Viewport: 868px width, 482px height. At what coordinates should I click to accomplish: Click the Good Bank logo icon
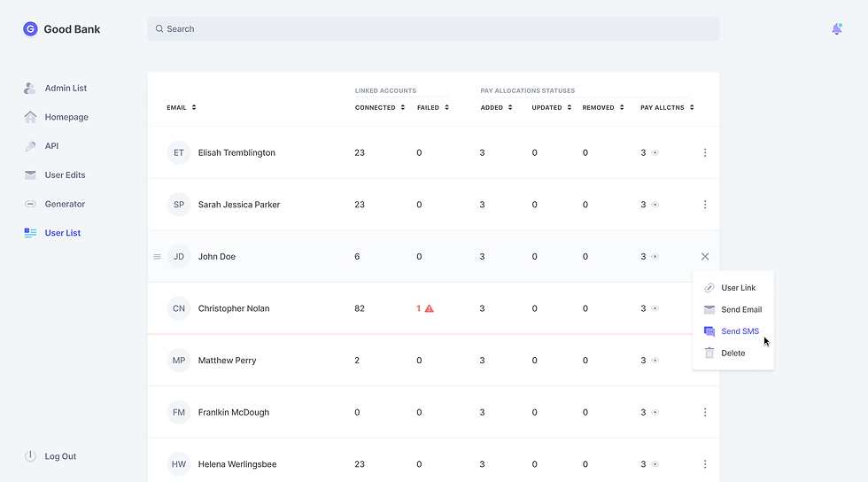30,29
